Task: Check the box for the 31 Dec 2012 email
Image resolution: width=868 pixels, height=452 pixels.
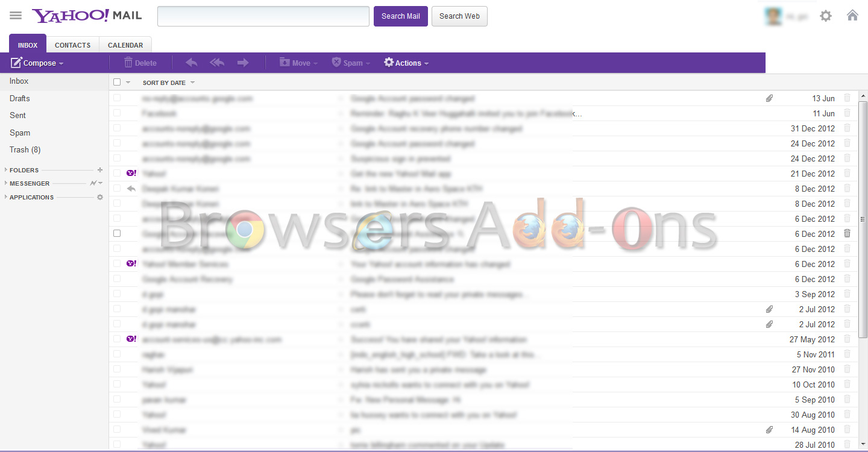Action: (117, 128)
